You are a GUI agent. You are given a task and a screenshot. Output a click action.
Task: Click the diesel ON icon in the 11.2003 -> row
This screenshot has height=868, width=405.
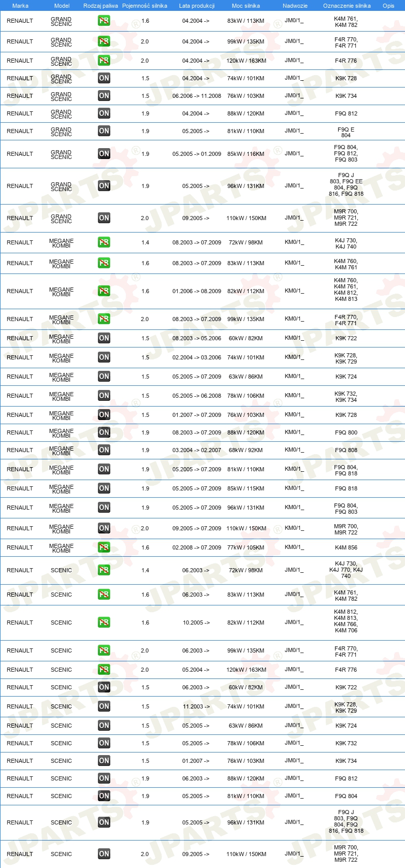[104, 706]
